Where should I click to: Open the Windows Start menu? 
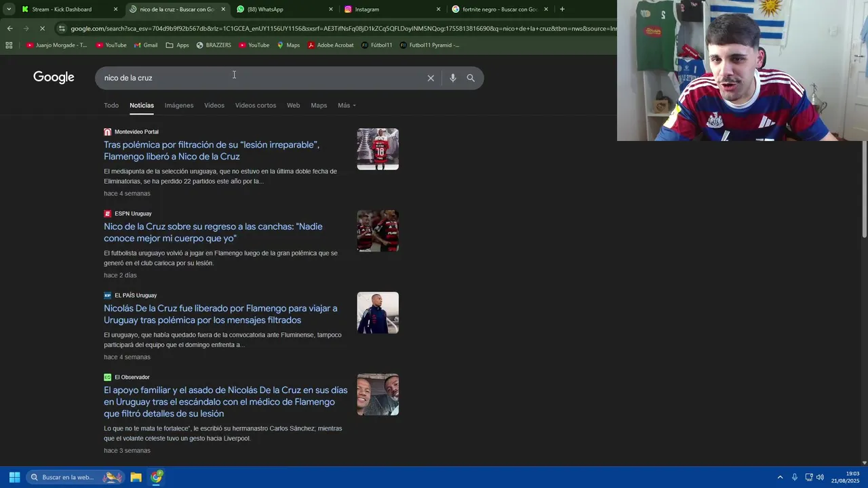pos(14,477)
